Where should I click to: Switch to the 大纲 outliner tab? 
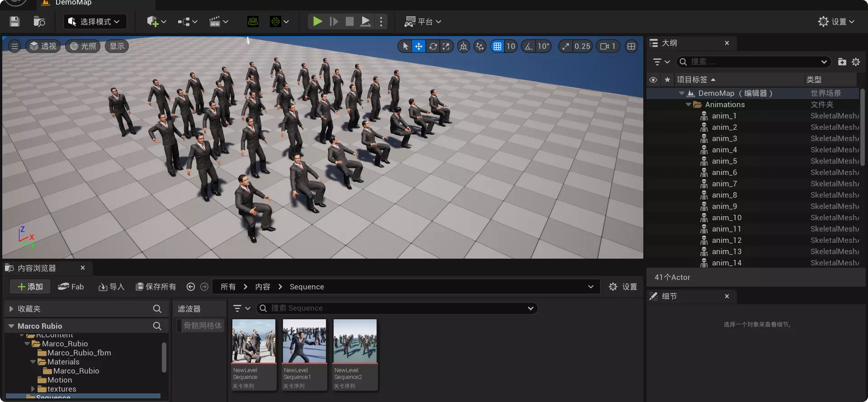coord(669,43)
